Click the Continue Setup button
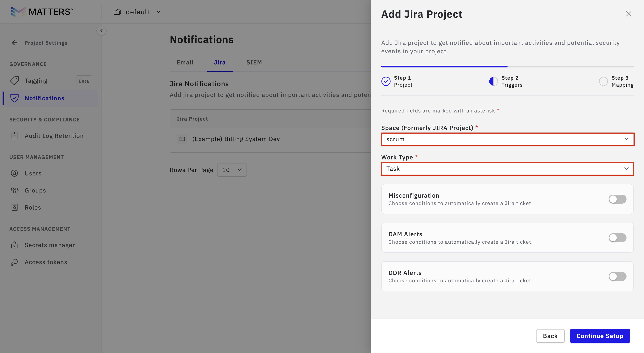The image size is (644, 353). pos(599,336)
